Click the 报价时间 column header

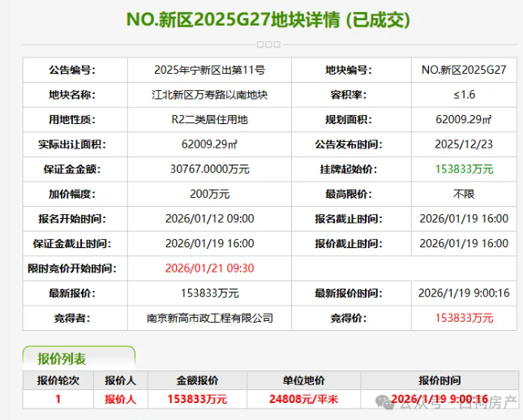point(439,379)
